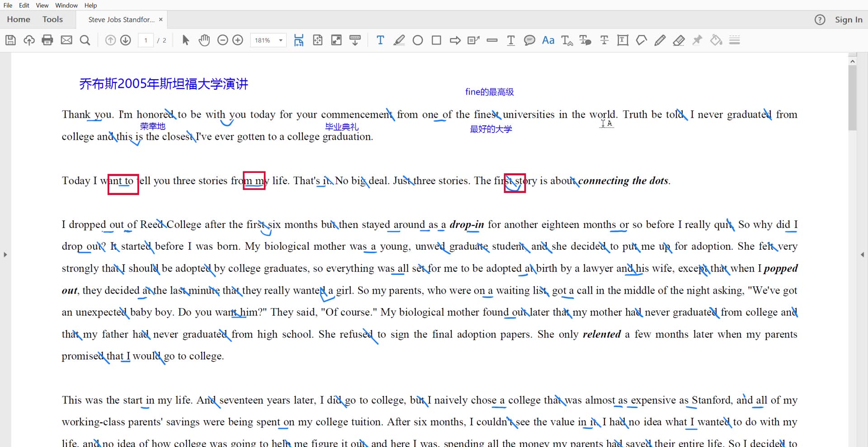Select the Strikethrough line tool
This screenshot has width=868, height=447.
[x=492, y=40]
